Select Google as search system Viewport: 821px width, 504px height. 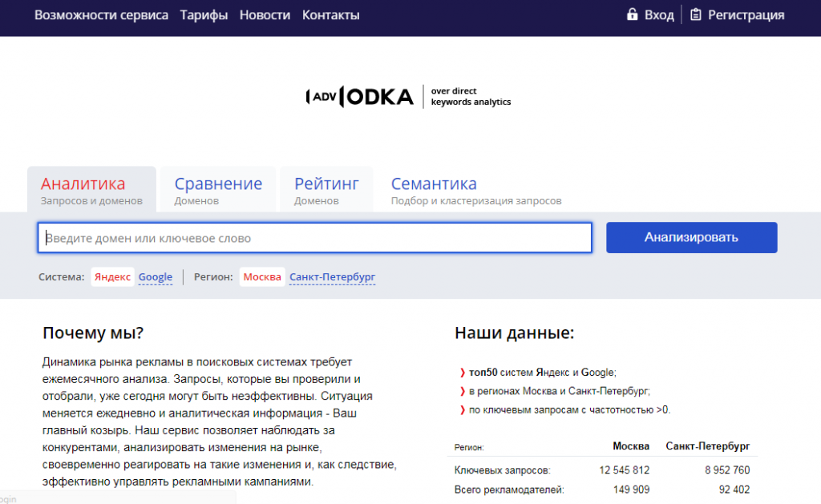pyautogui.click(x=156, y=277)
